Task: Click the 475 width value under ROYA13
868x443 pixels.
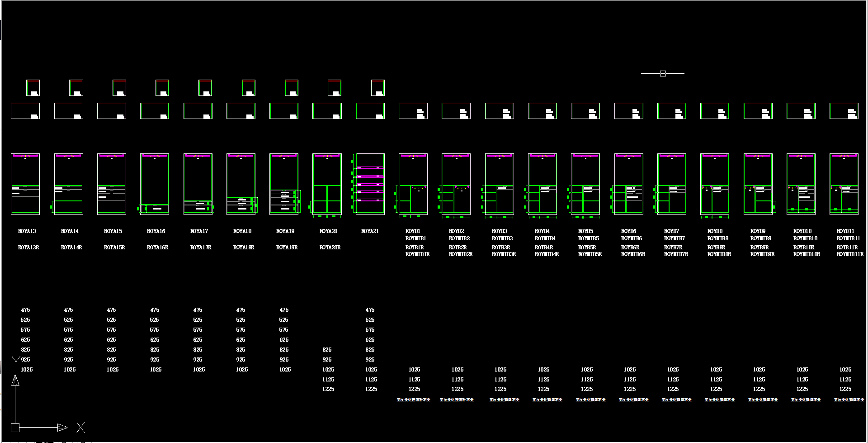Action: point(25,310)
